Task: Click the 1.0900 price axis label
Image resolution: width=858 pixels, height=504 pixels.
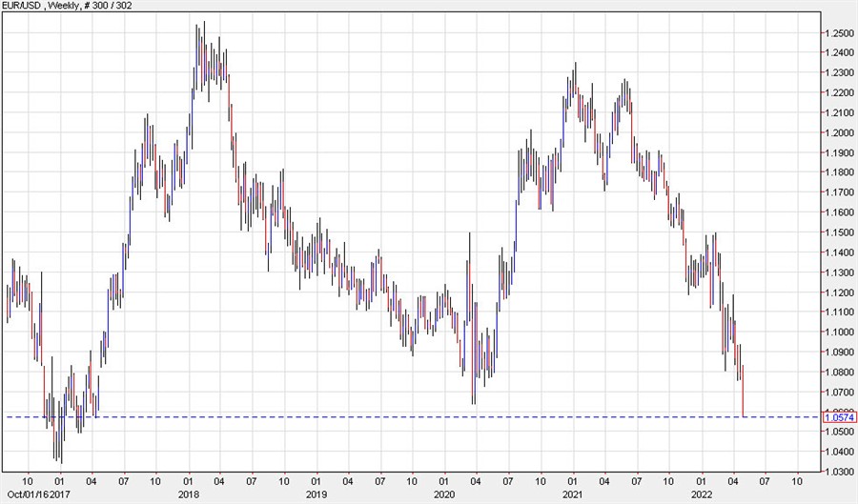Action: pyautogui.click(x=841, y=353)
